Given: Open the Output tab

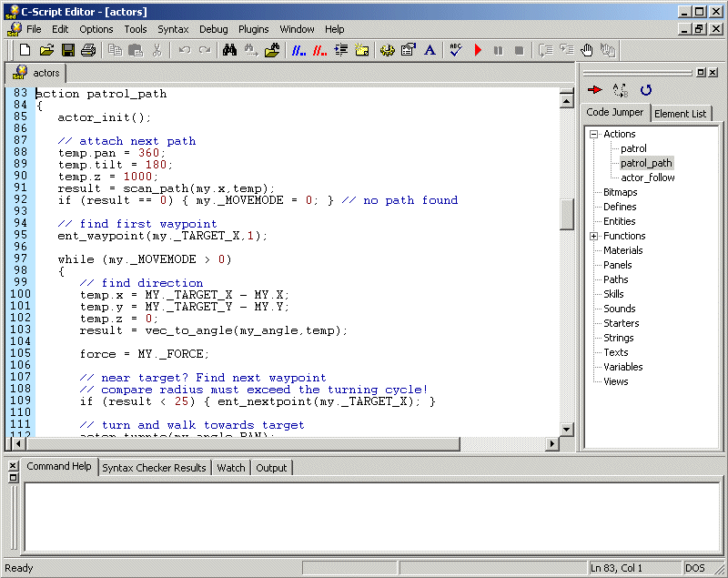Looking at the screenshot, I should (x=270, y=468).
